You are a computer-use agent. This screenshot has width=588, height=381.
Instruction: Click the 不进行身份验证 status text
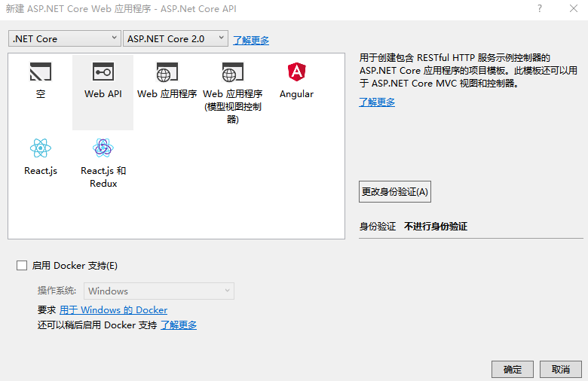pos(436,227)
